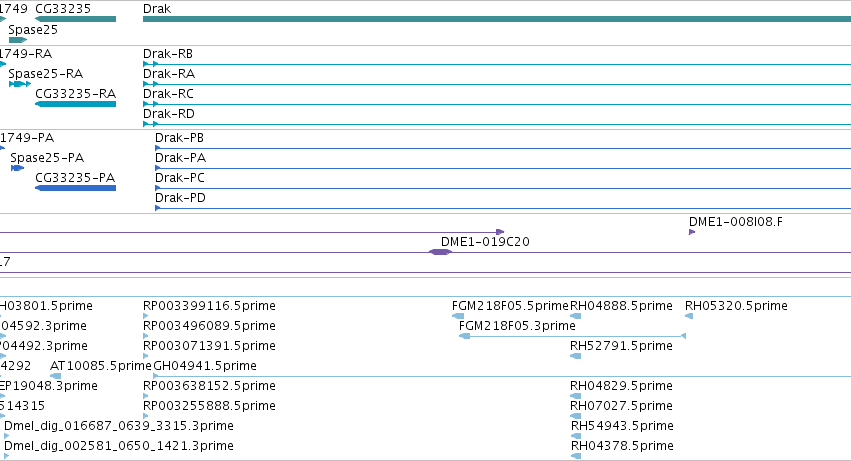This screenshot has height=461, width=851.
Task: Select the RH04888.5prime arrow marker
Action: pos(576,316)
